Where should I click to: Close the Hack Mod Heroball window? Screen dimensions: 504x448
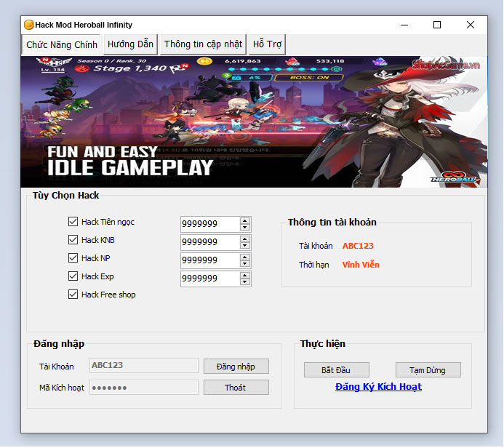point(471,25)
